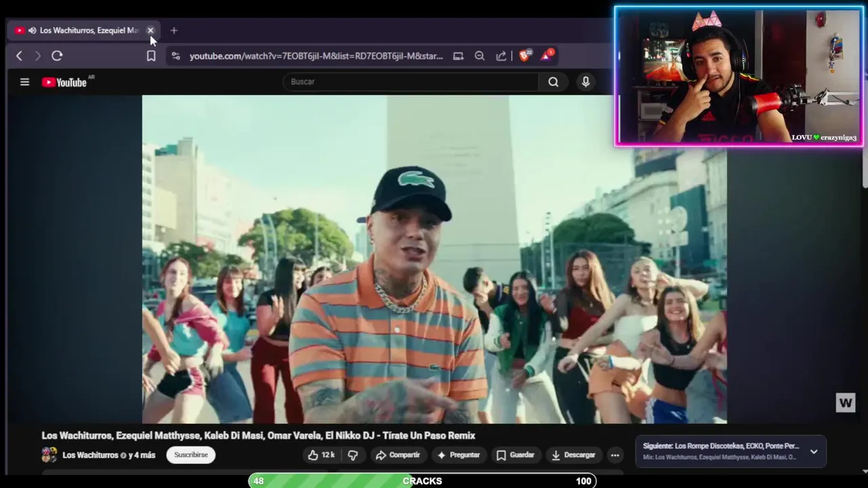Click the search magnifier button
The image size is (868, 488).
553,82
